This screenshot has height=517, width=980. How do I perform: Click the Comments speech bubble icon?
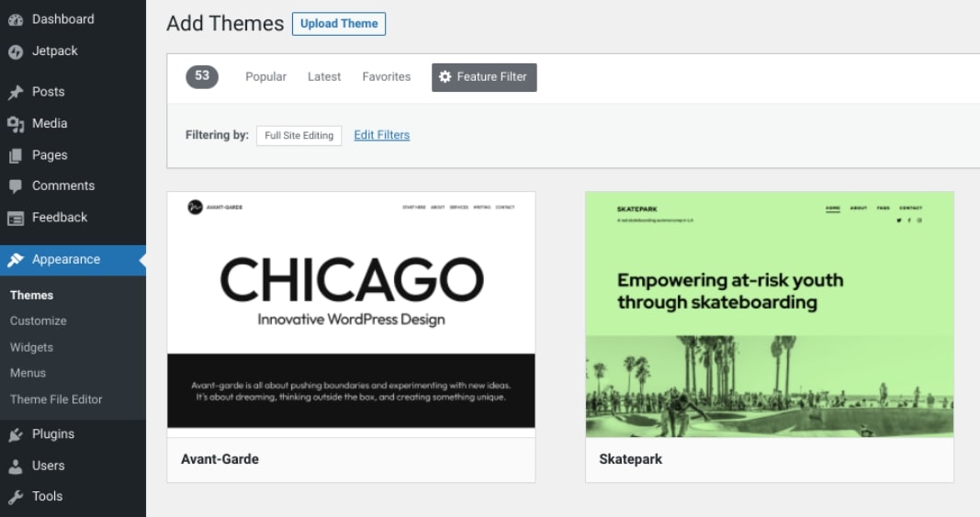16,186
